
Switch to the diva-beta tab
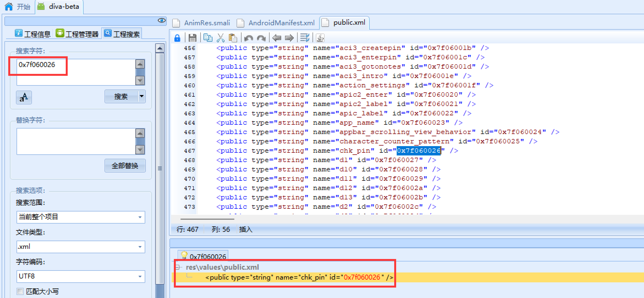pos(59,7)
